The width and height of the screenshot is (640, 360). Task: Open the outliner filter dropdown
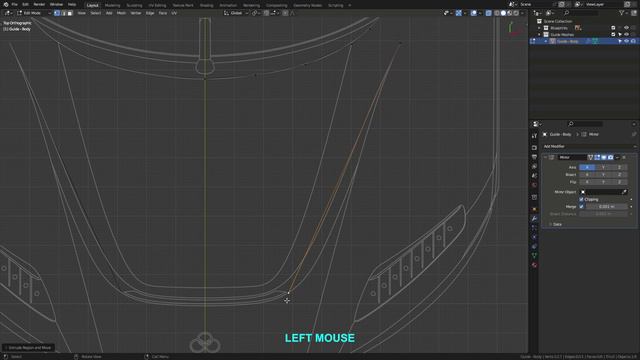[x=623, y=13]
